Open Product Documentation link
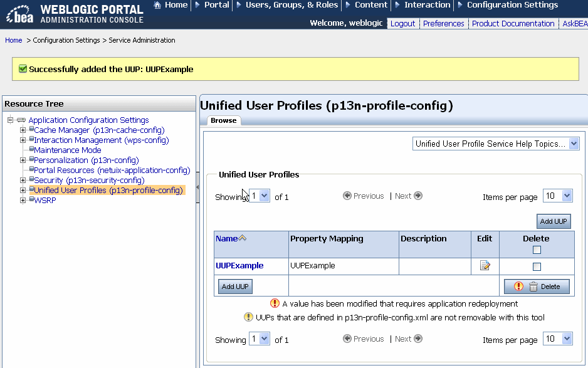Screen dimensions: 588x368 pyautogui.click(x=513, y=24)
